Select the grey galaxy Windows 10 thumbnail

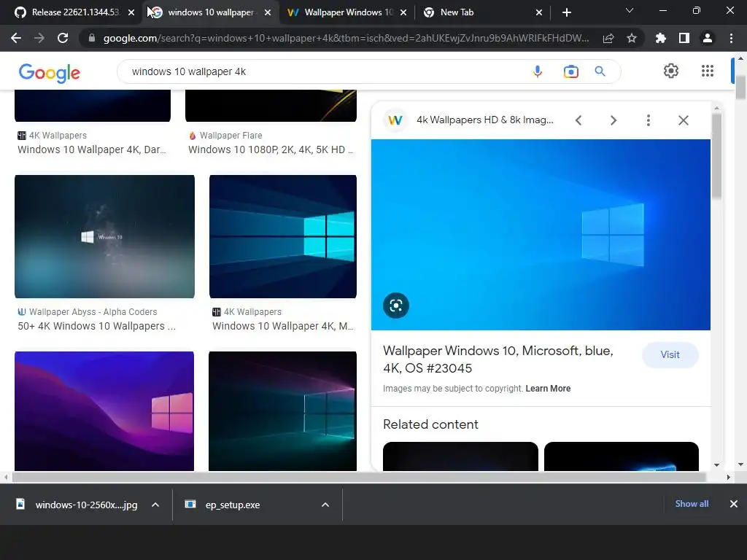tap(104, 237)
